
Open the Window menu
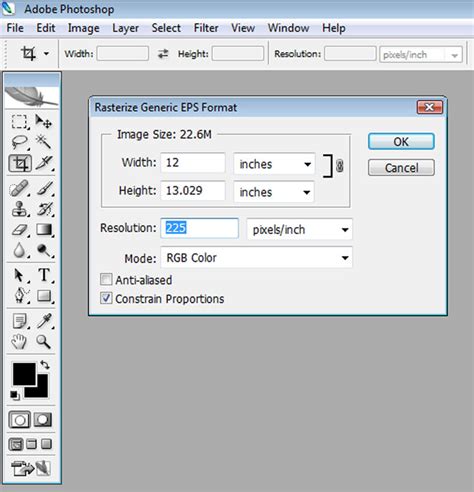(288, 28)
